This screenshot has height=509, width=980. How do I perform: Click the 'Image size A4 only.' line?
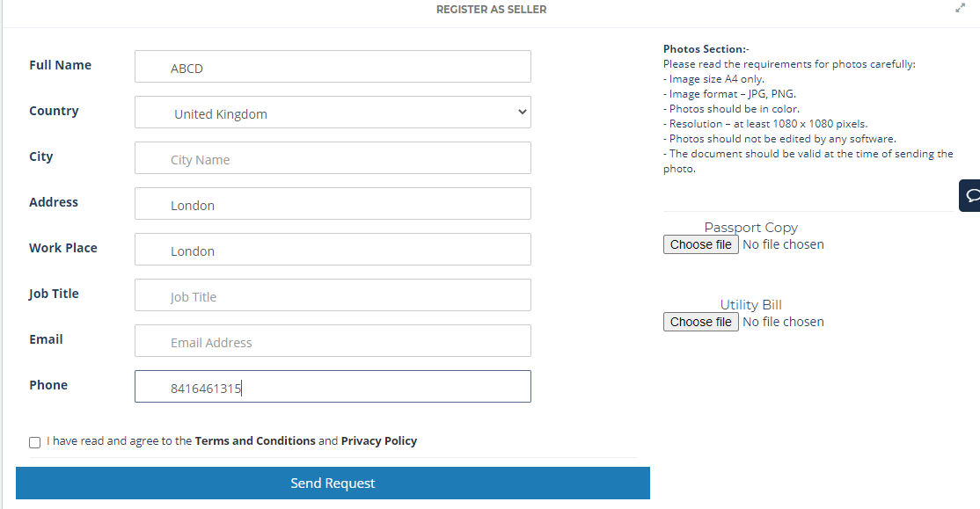tap(713, 79)
